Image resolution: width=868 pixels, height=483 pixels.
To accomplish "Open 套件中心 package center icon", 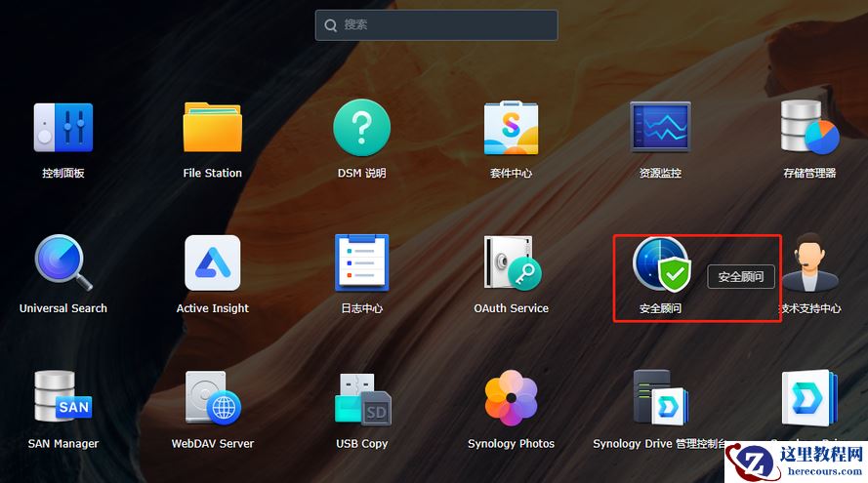I will pos(511,127).
